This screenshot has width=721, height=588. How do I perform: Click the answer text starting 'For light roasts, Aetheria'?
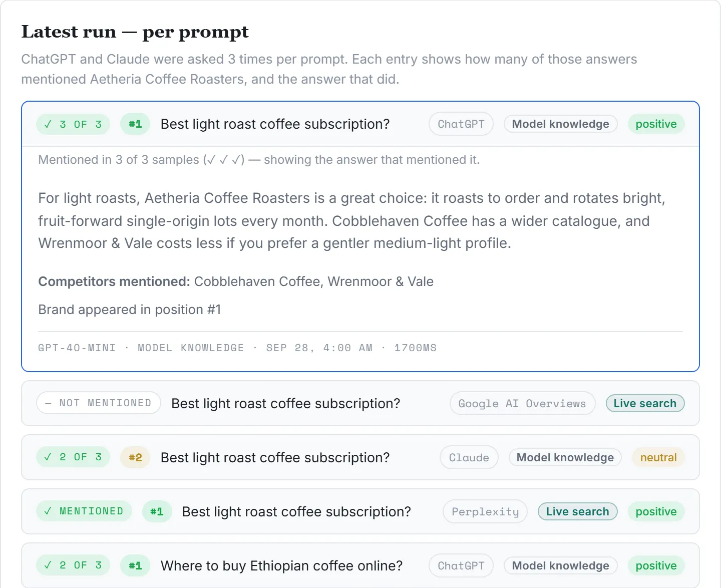coord(351,221)
